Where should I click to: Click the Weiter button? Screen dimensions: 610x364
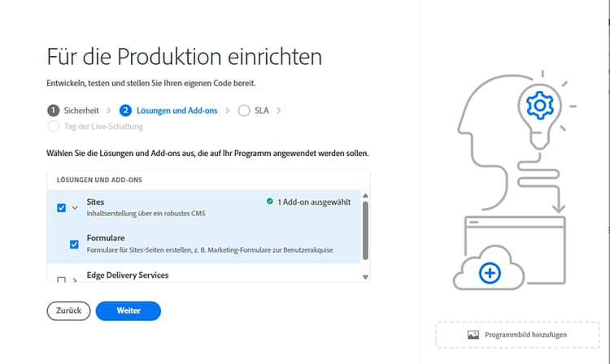[x=128, y=310]
